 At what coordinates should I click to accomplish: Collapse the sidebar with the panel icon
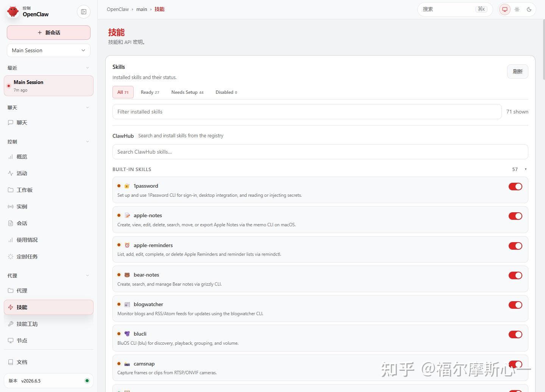point(84,12)
